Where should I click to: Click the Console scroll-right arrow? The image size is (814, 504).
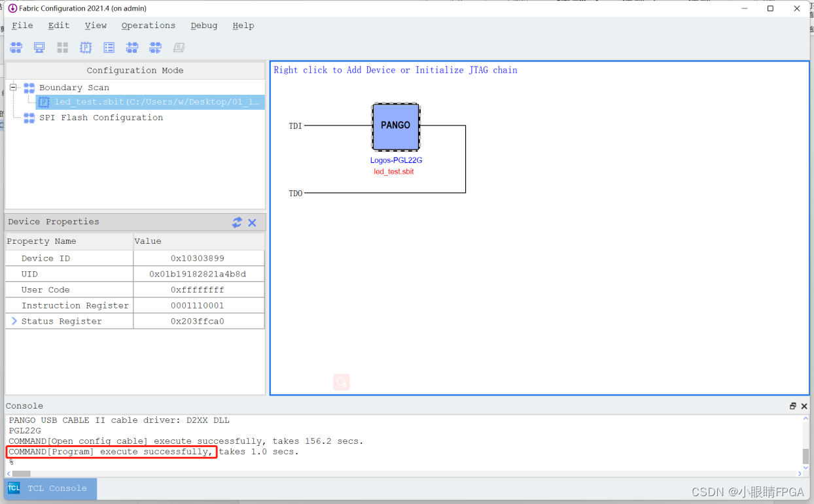tap(798, 473)
